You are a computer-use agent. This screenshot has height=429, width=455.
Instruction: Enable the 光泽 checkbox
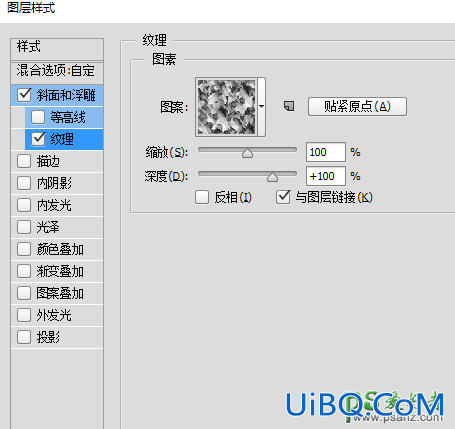click(x=24, y=227)
